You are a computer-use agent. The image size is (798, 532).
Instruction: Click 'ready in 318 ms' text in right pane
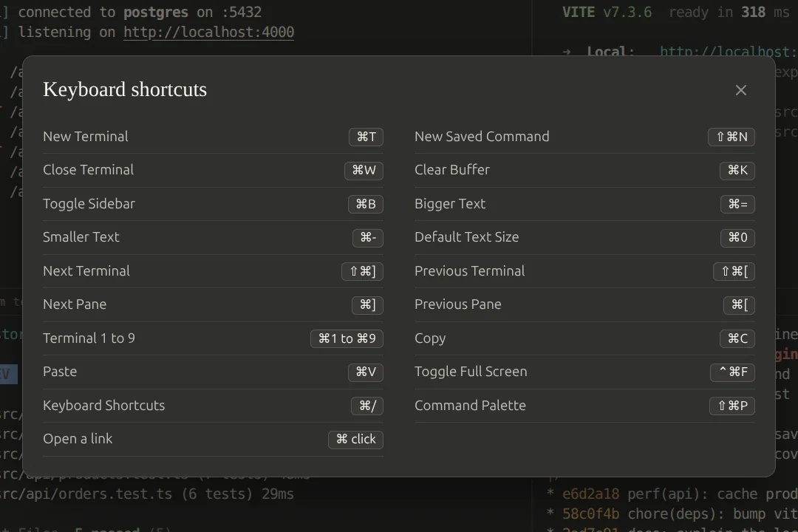tap(729, 12)
